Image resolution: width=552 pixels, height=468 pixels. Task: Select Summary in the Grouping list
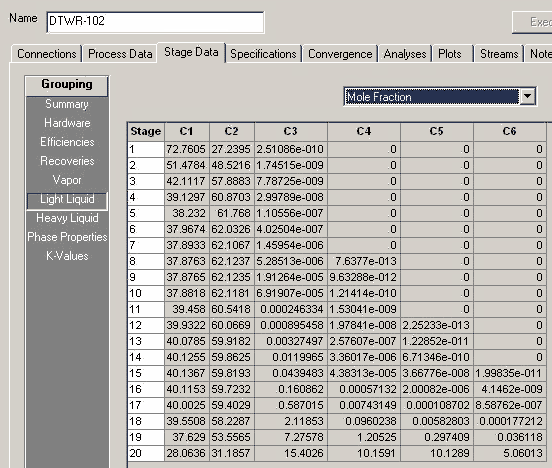(67, 104)
